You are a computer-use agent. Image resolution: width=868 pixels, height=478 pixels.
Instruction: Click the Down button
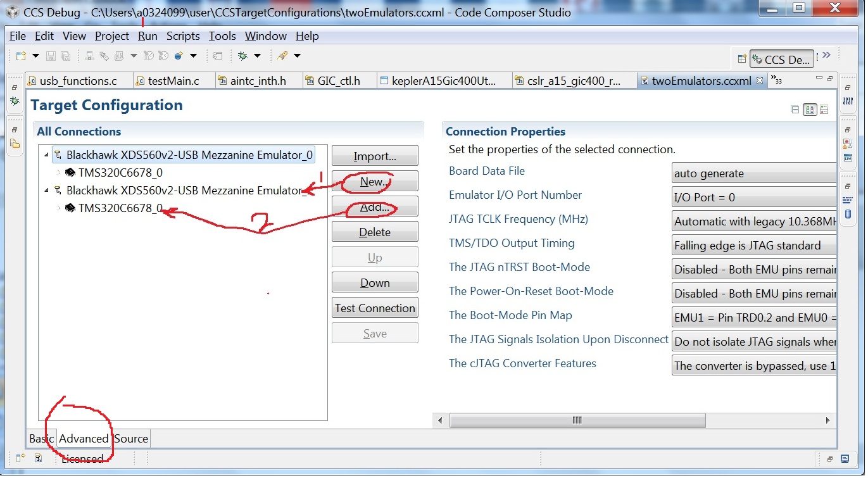375,283
